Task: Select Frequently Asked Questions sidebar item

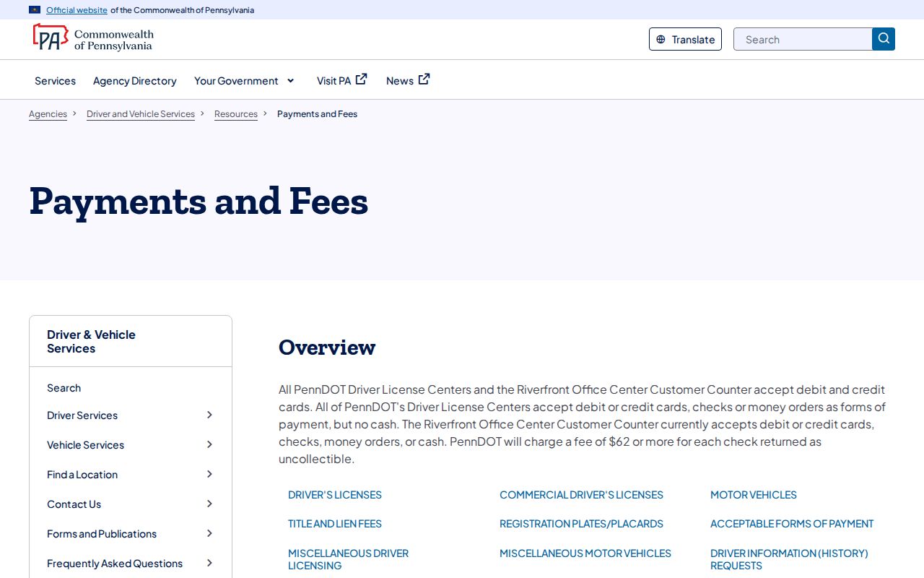Action: pyautogui.click(x=115, y=564)
